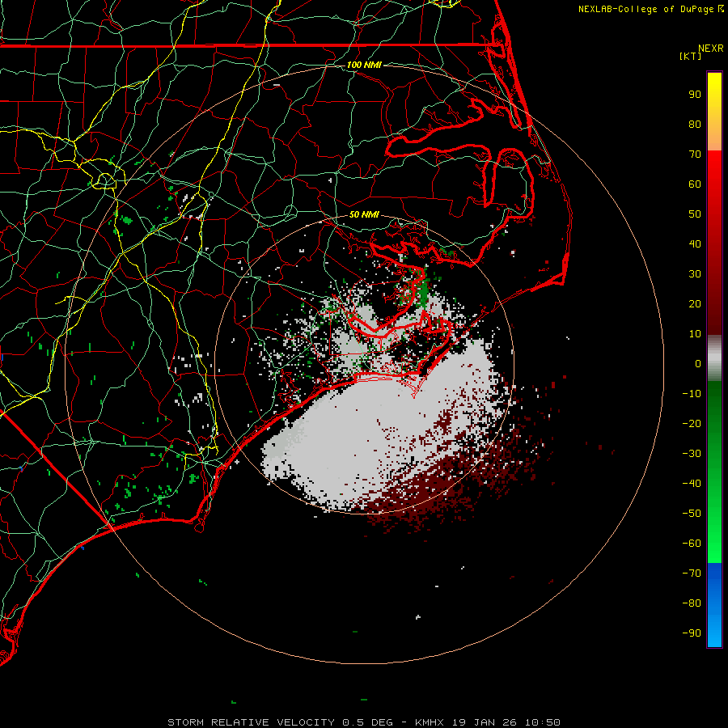
Task: Click the 70 value on velocity scale
Action: 695,154
